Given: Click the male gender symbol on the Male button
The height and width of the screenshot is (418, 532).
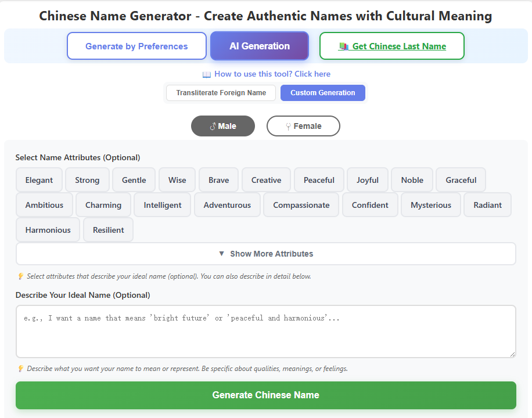Looking at the screenshot, I should (x=213, y=125).
